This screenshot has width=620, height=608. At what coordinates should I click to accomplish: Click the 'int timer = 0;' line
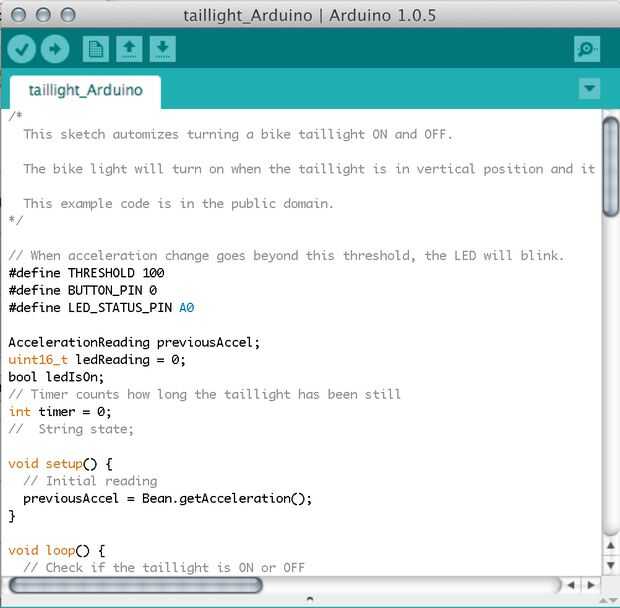pyautogui.click(x=60, y=412)
